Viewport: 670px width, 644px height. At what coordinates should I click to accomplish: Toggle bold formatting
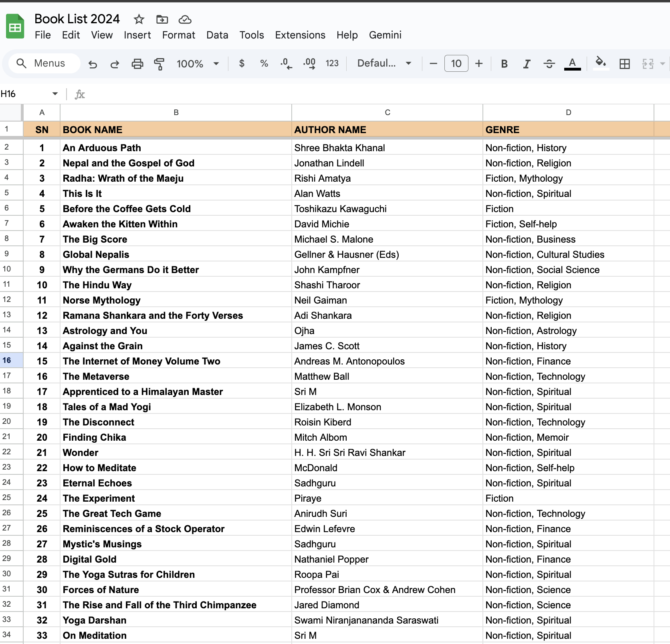(x=504, y=63)
